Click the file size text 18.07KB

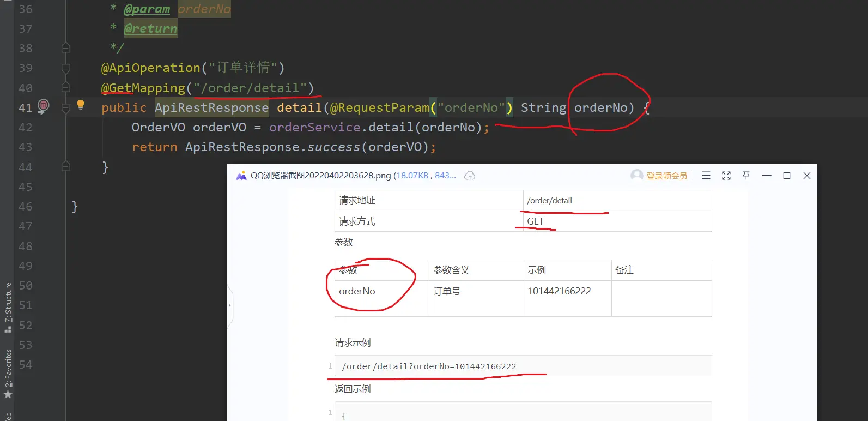[x=412, y=176]
